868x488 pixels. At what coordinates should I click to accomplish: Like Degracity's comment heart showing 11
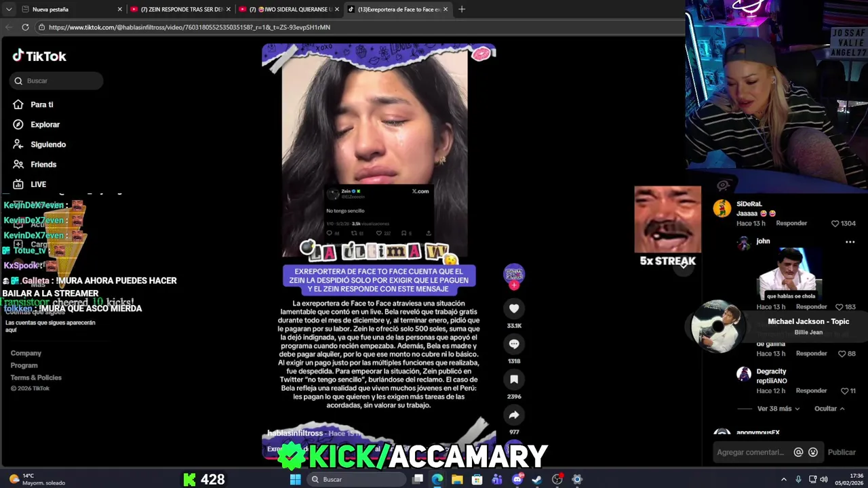(844, 391)
